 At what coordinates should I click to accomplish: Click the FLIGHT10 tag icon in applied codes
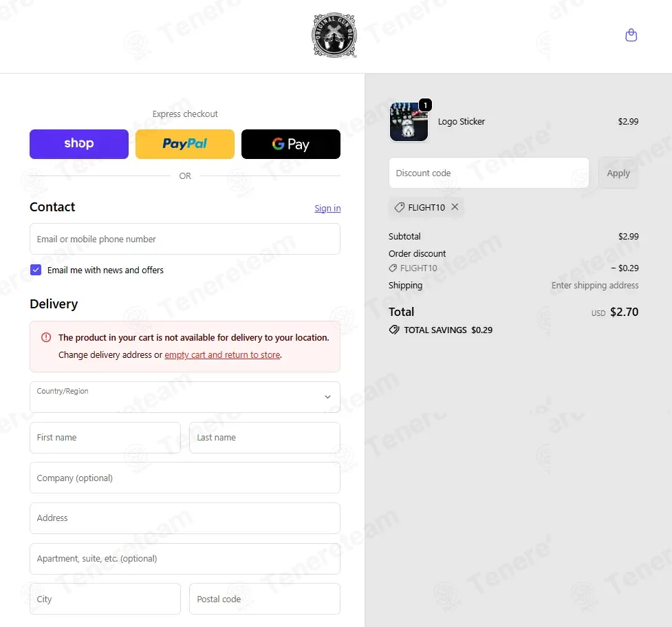click(x=399, y=208)
